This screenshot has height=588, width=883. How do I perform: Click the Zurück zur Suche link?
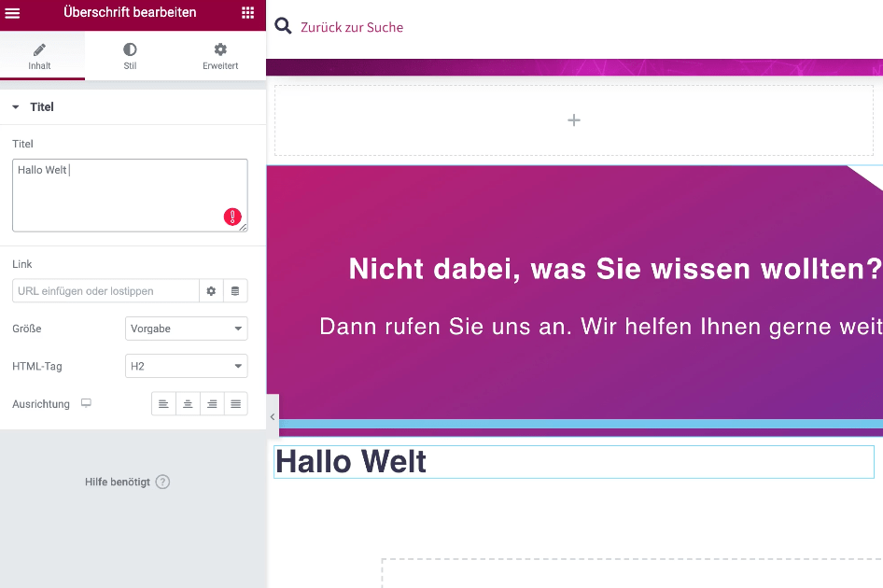coord(352,28)
